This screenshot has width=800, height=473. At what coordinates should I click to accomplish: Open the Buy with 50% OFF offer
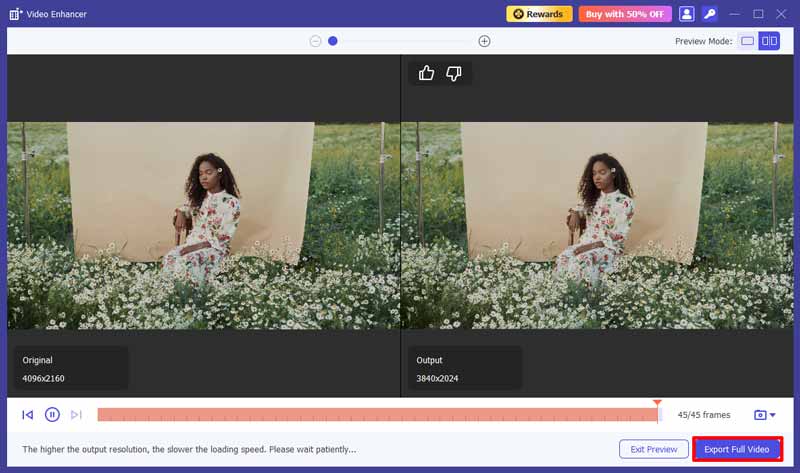tap(625, 14)
